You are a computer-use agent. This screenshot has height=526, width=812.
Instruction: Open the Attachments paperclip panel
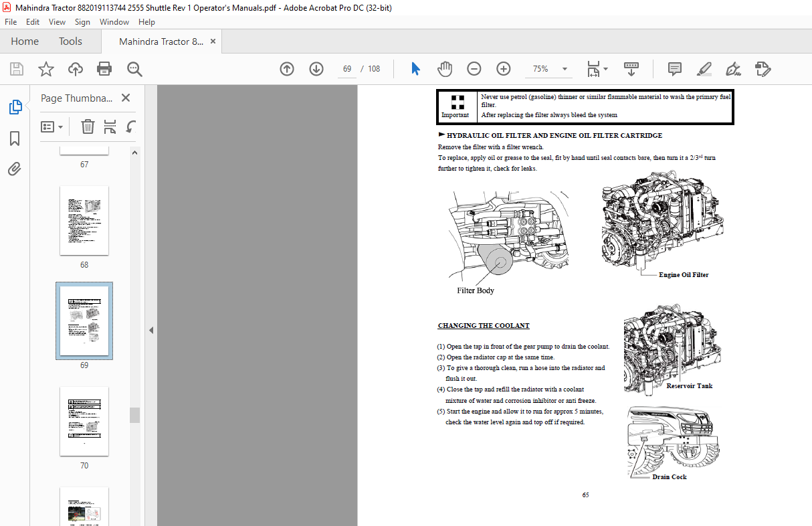click(15, 169)
